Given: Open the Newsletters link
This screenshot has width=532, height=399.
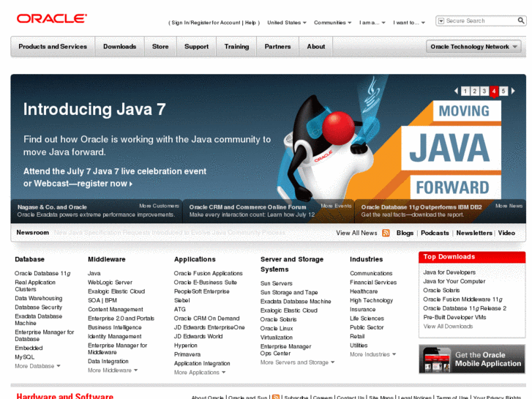Looking at the screenshot, I should [474, 233].
